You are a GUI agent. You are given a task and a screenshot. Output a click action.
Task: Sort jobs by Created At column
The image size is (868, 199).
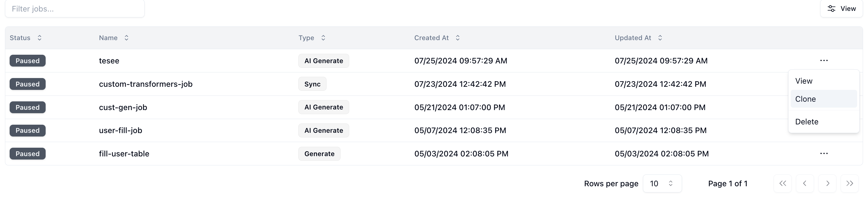437,38
